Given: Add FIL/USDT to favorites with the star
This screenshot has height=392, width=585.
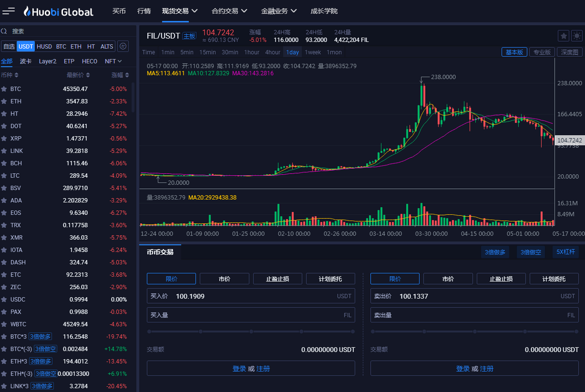Looking at the screenshot, I should [563, 36].
